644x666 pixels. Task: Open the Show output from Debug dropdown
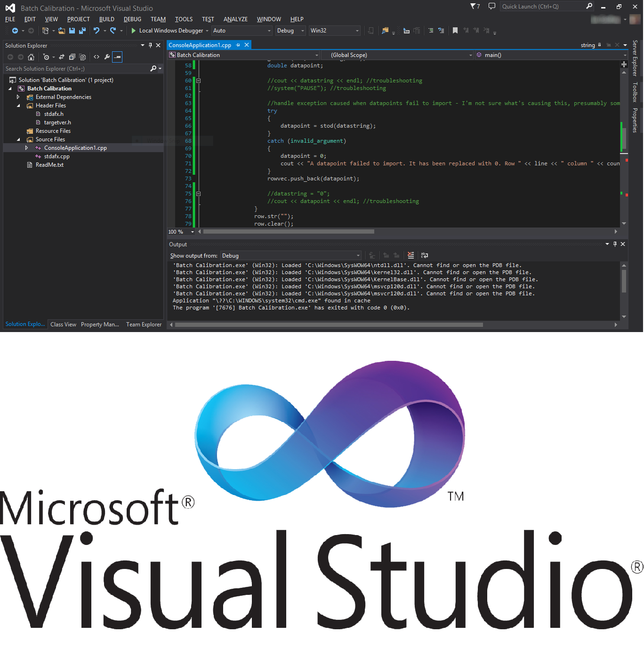coord(291,256)
